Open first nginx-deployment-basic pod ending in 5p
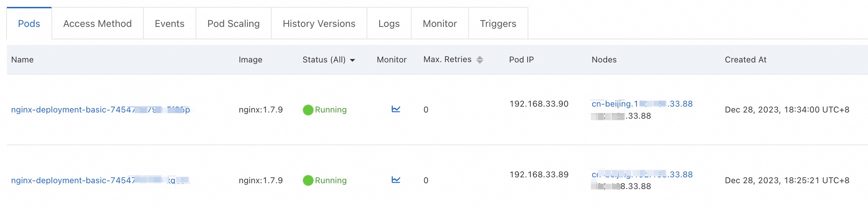This screenshot has width=868, height=207. [x=101, y=110]
